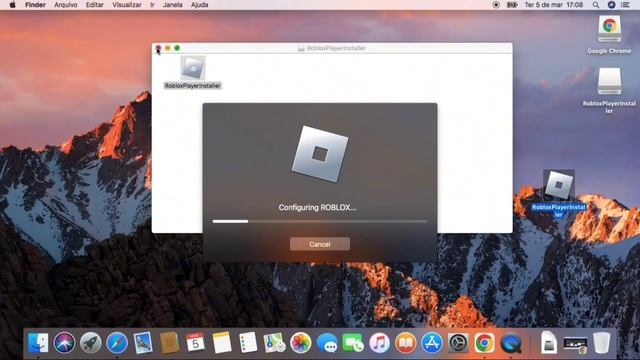
Task: Click the Configuring ROBLOX progress bar
Action: tap(320, 221)
